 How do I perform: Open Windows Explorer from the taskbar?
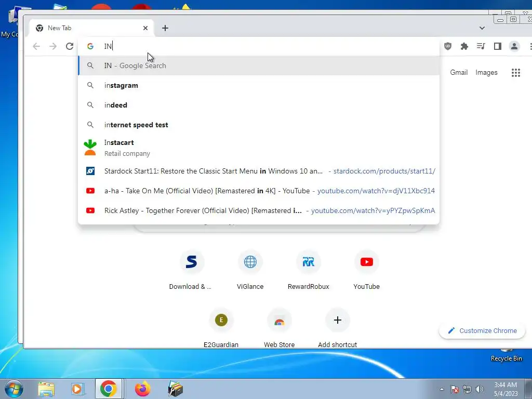(46, 389)
